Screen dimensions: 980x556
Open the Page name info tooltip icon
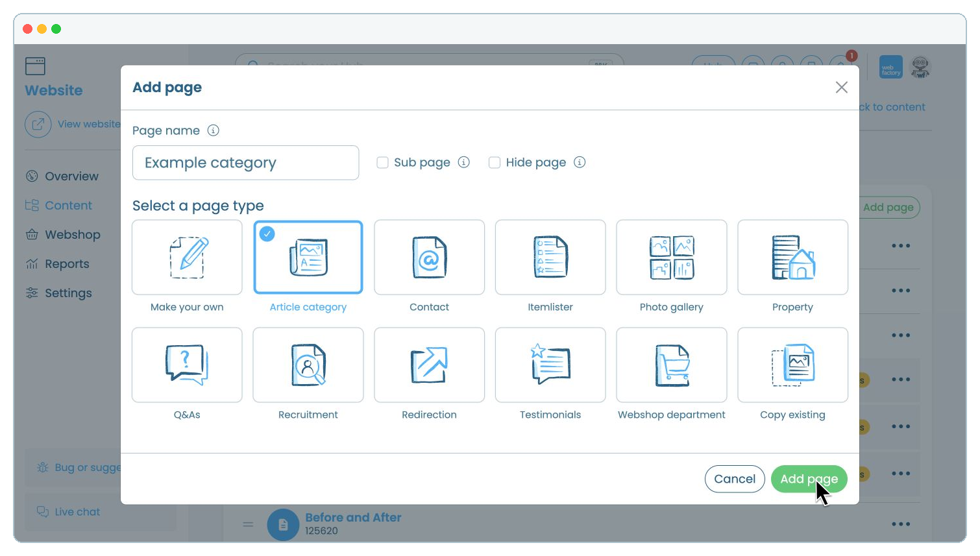[213, 130]
